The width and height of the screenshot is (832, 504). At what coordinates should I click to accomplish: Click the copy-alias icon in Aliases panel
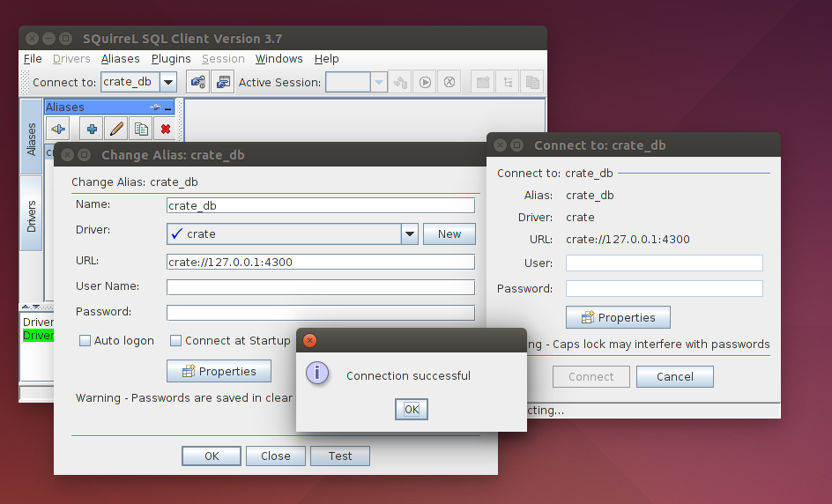141,129
